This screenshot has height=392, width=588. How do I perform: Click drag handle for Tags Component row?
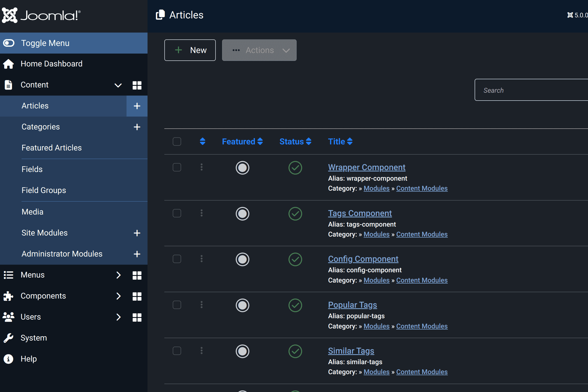pos(202,213)
